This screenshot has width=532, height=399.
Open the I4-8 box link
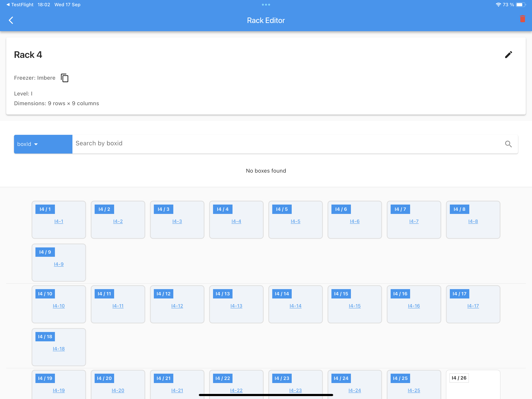point(473,221)
